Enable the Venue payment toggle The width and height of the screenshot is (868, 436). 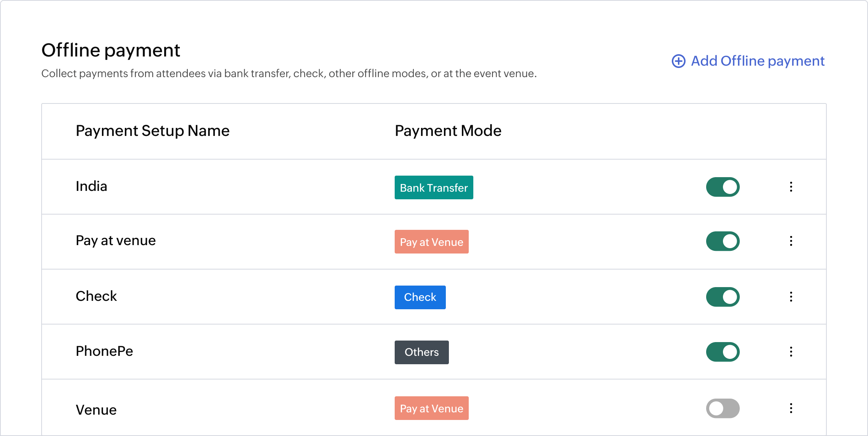tap(723, 409)
